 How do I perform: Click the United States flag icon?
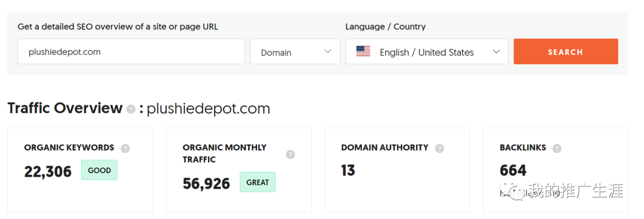(x=363, y=52)
